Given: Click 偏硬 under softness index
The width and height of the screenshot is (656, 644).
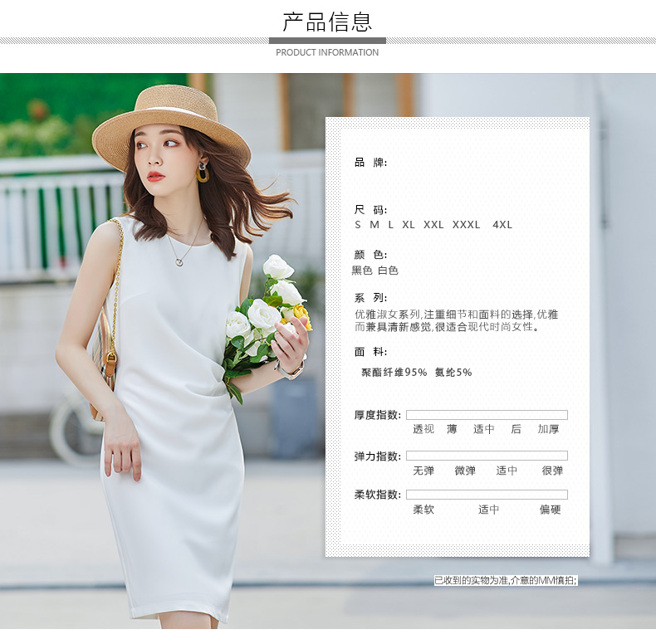Looking at the screenshot, I should (550, 510).
